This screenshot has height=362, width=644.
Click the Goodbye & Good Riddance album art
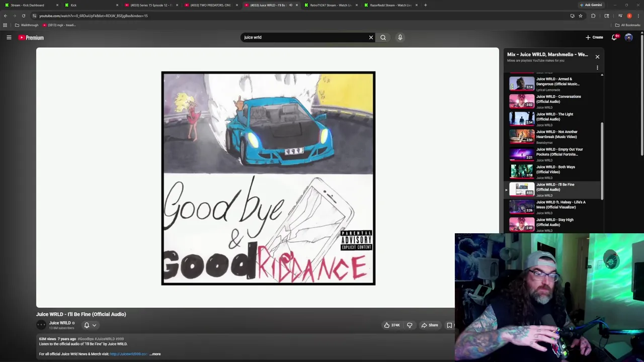268,178
